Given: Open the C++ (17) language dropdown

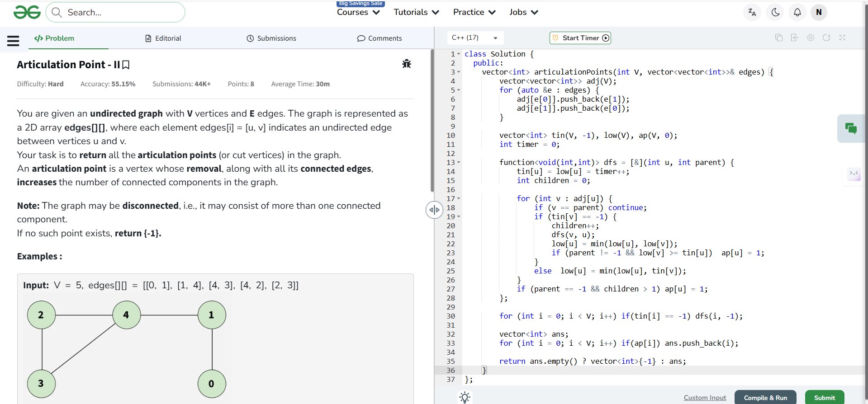Looking at the screenshot, I should [475, 38].
